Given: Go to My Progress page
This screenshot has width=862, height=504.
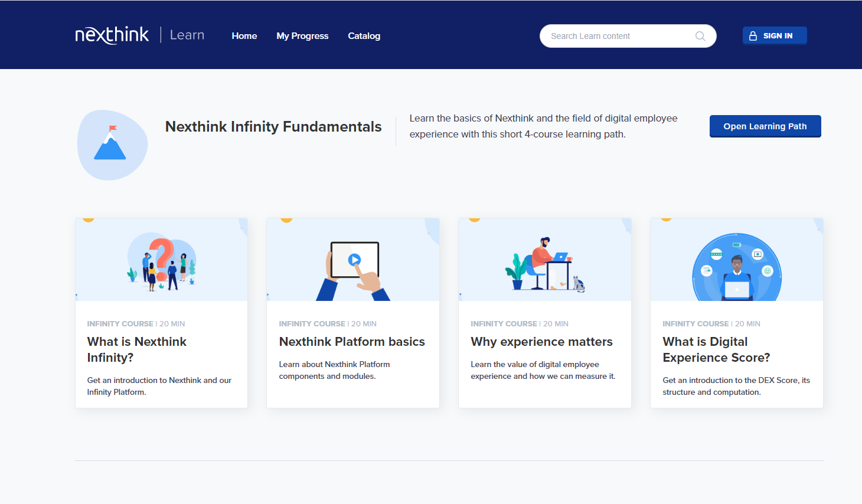Looking at the screenshot, I should [x=302, y=36].
